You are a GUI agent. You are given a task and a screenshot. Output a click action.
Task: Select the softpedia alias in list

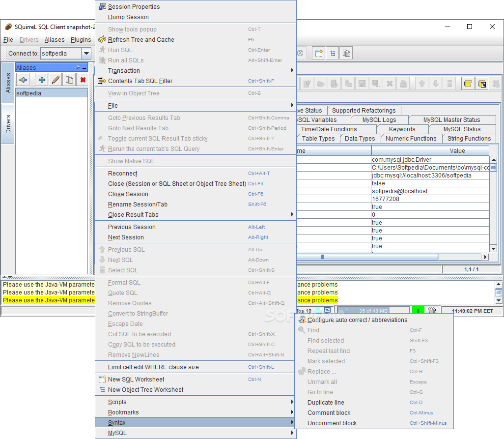pyautogui.click(x=52, y=93)
